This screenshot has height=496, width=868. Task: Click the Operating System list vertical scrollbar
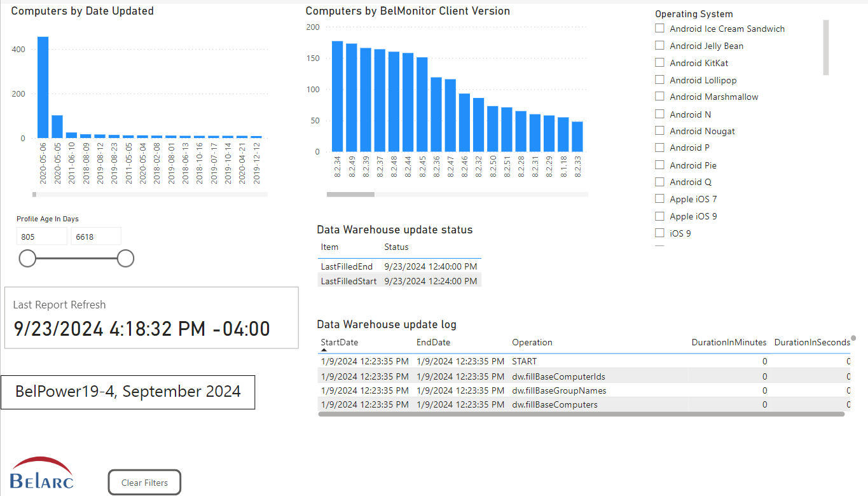826,48
